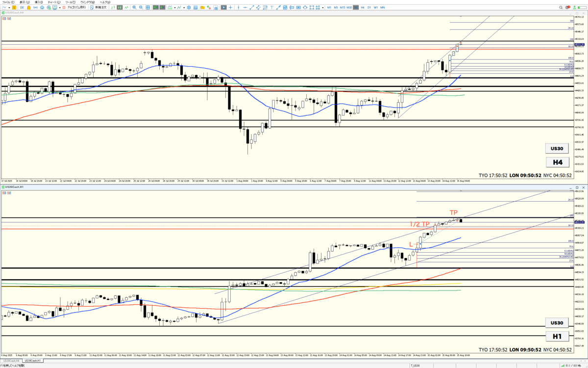588x368 pixels.
Task: Click the H1 label box on lower chart
Action: [557, 337]
